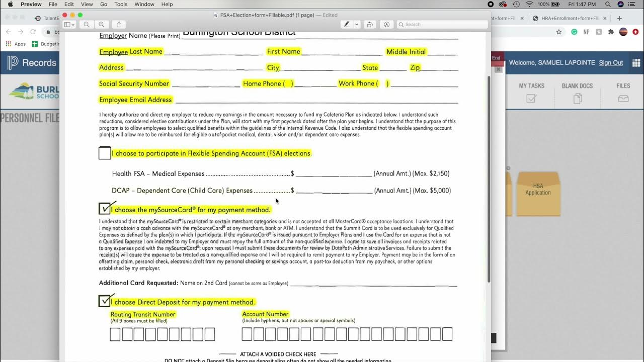Click the Social Security Number field
Image resolution: width=644 pixels, height=362 pixels.
[x=205, y=83]
